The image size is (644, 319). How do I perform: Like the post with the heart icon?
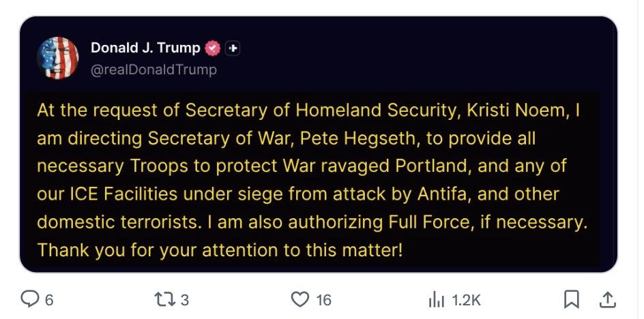300,299
